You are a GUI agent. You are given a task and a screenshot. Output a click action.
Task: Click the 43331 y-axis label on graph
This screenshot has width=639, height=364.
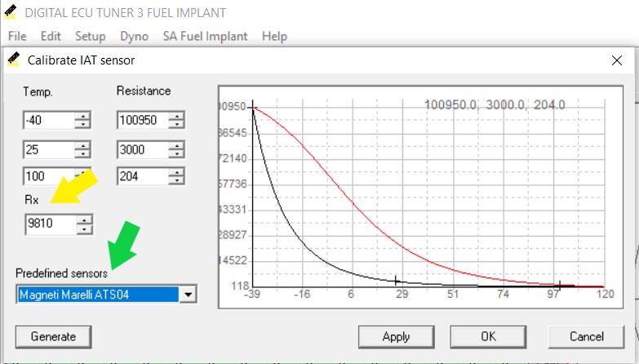(233, 210)
